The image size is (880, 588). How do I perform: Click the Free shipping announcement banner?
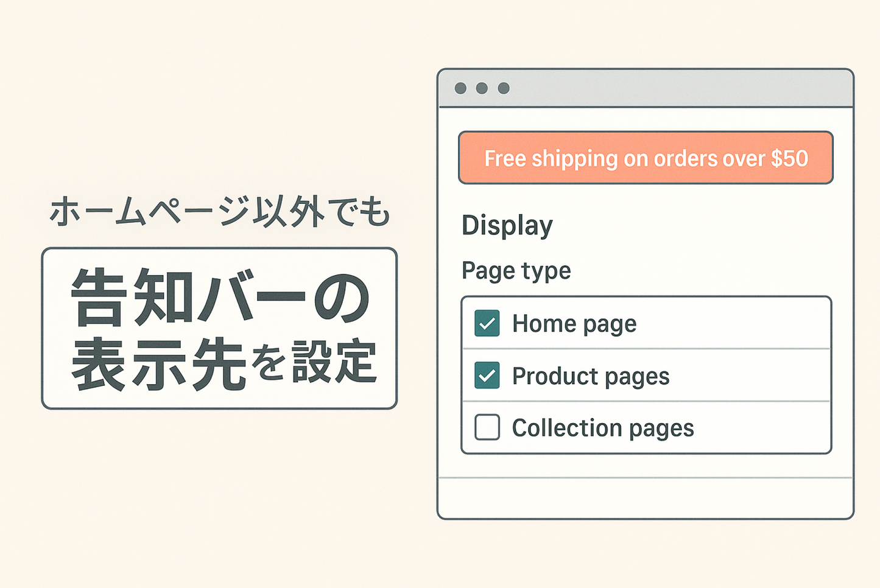pyautogui.click(x=646, y=158)
